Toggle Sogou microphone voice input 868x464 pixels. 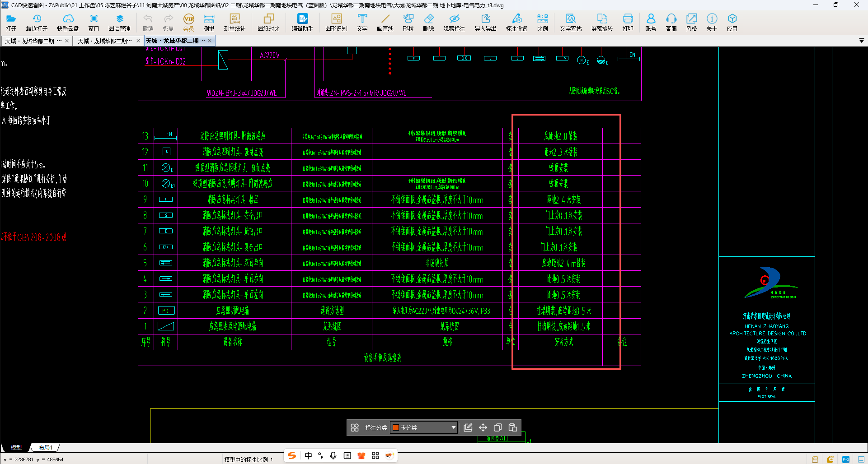tap(333, 455)
